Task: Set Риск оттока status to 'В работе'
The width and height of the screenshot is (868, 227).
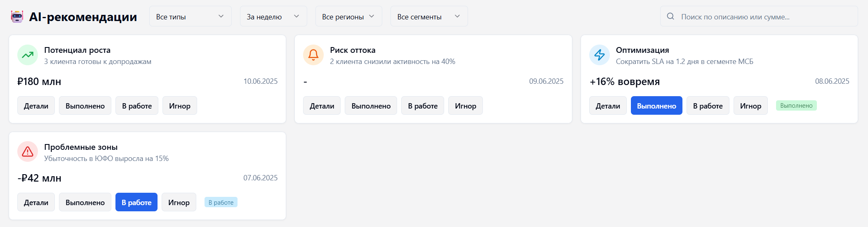Action: [422, 106]
